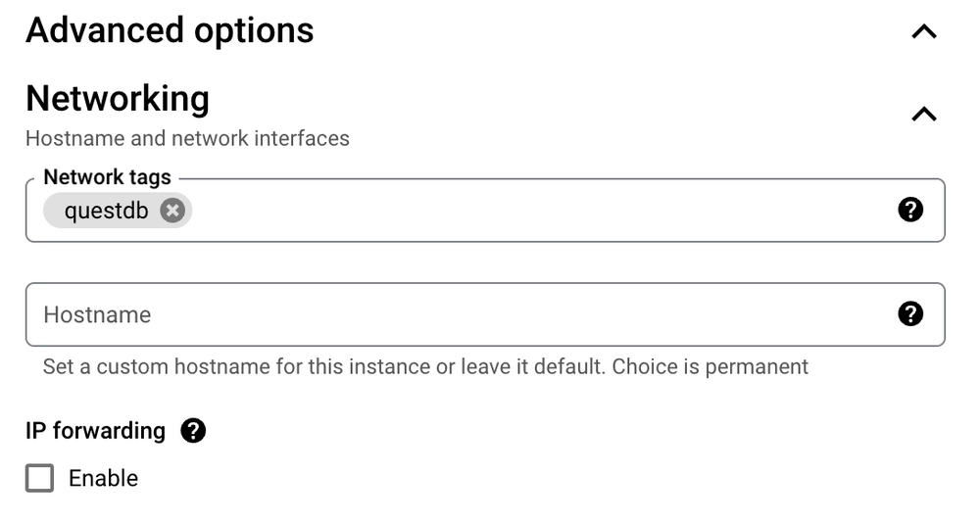Open help for Hostname field
The height and width of the screenshot is (523, 980).
pyautogui.click(x=910, y=313)
